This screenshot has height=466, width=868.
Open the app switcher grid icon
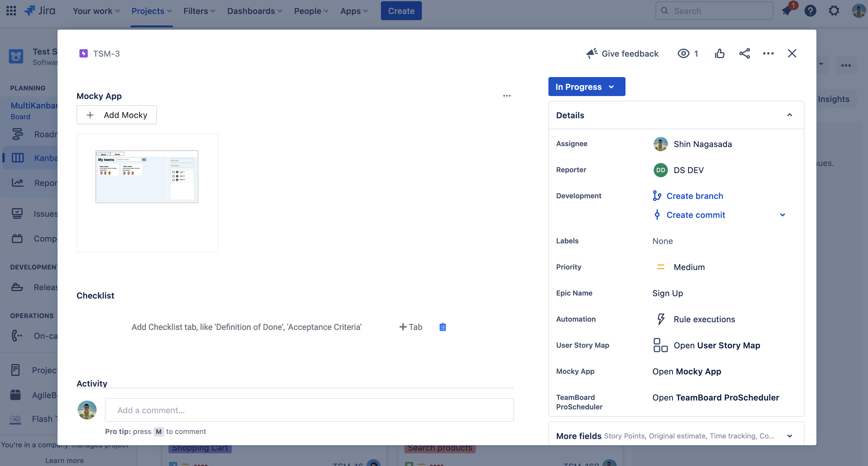(x=11, y=11)
